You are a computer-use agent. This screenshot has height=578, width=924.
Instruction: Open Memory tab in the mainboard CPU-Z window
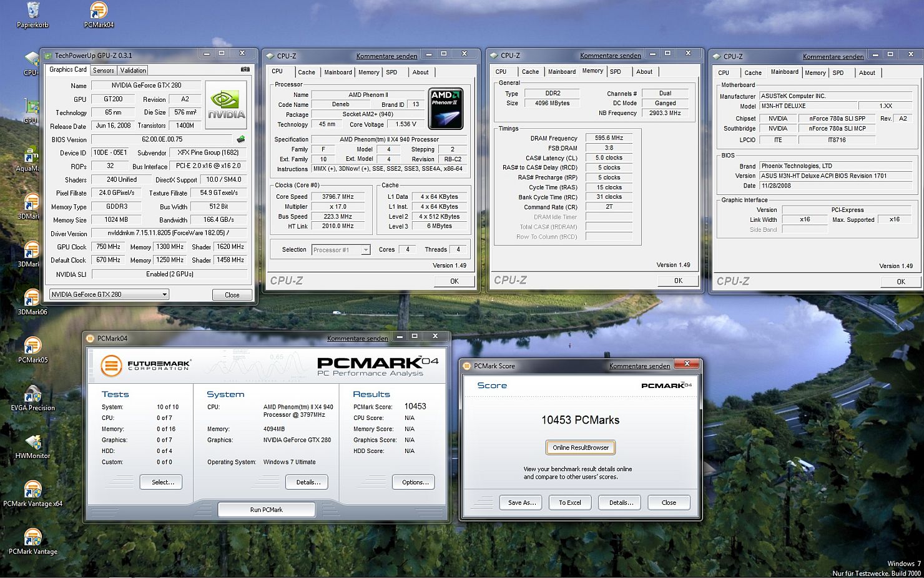tap(815, 73)
